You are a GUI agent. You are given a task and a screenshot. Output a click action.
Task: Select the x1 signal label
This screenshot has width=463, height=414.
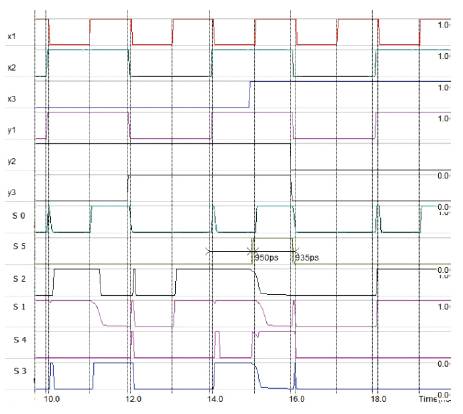[11, 36]
